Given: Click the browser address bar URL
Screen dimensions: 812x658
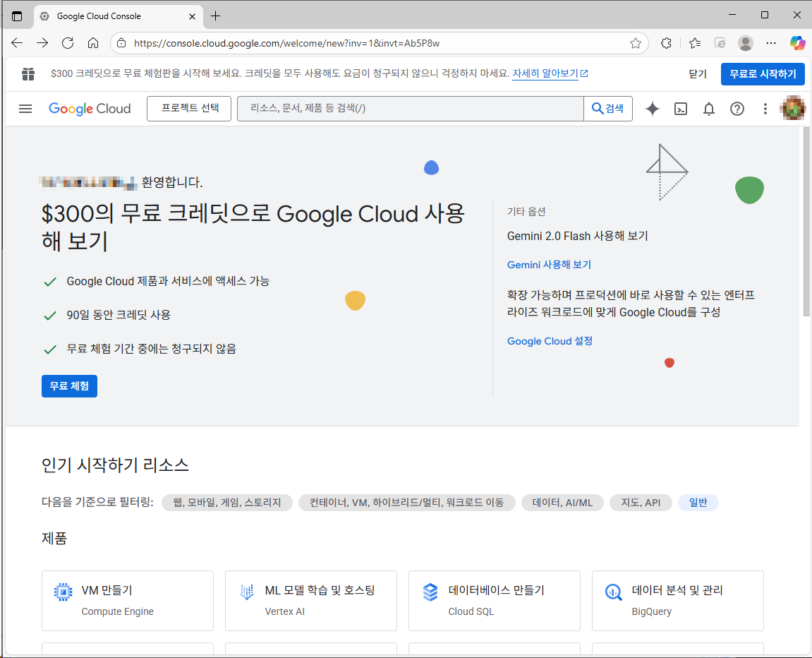Looking at the screenshot, I should (286, 43).
